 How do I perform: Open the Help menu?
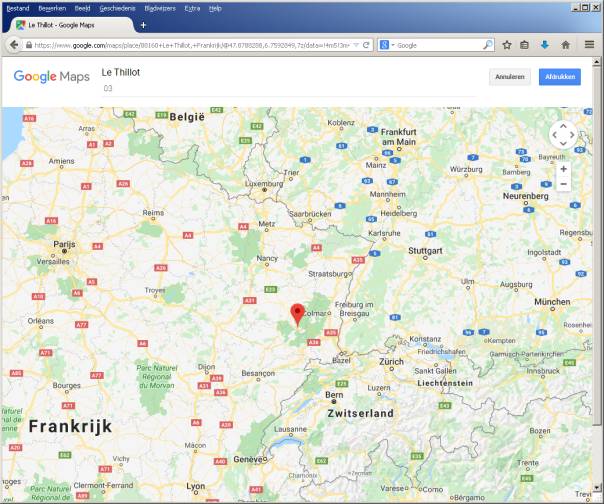tap(215, 8)
